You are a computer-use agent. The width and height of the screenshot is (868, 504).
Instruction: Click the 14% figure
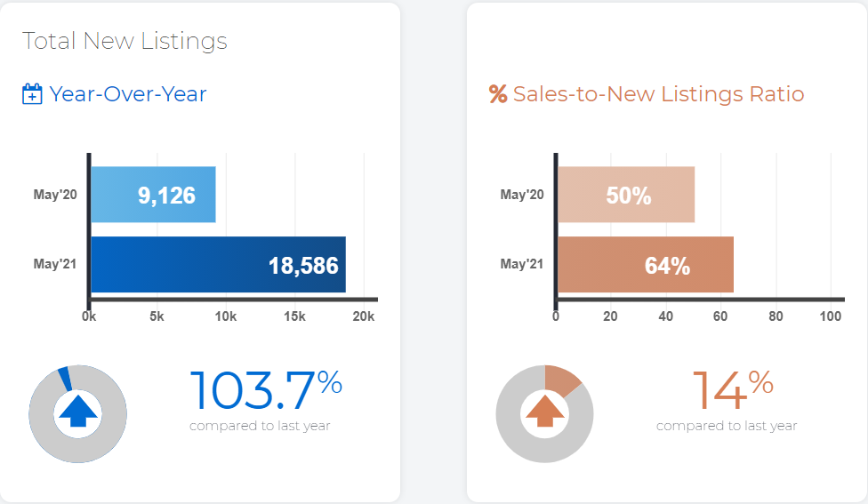[733, 390]
